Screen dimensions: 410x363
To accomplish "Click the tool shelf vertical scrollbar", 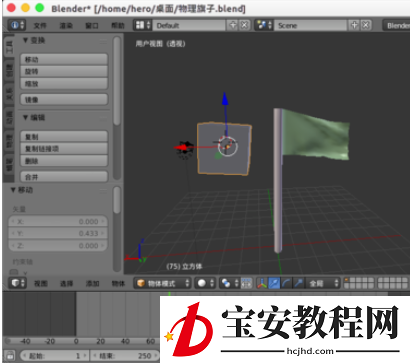I will [116, 81].
